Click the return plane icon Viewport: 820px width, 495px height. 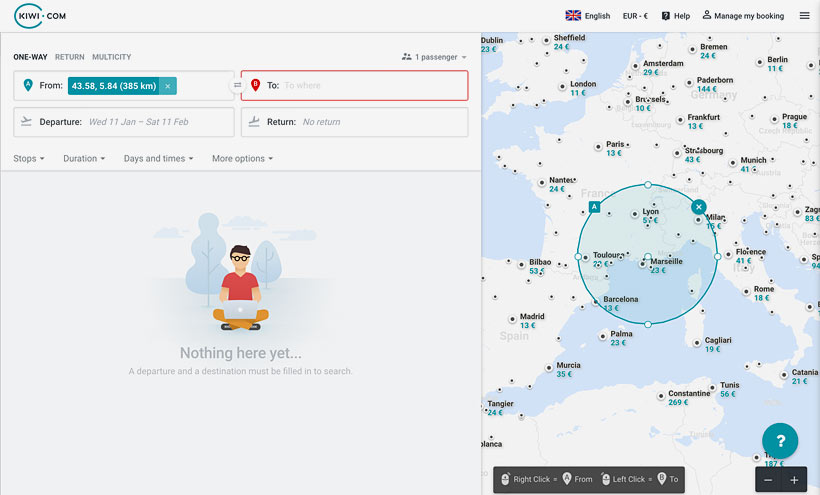point(254,121)
